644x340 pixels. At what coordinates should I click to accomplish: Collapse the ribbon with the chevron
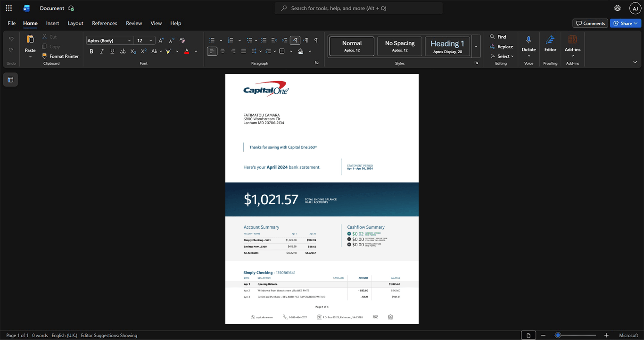[x=635, y=62]
